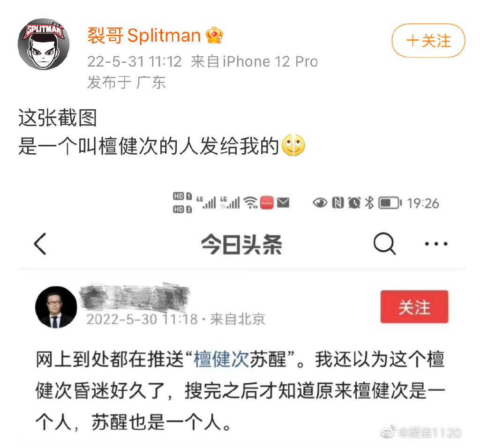Viewport: 480px width, 448px height.
Task: Tap the red Huawei notification icon
Action: 267,202
